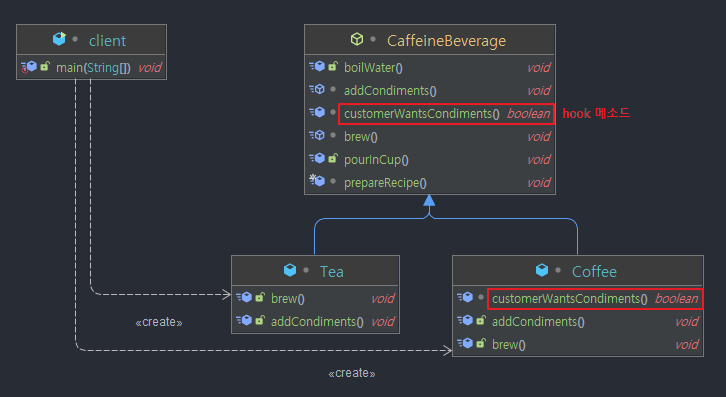Click the public lock icon beside Tea brew()
The width and height of the screenshot is (726, 397).
(260, 296)
